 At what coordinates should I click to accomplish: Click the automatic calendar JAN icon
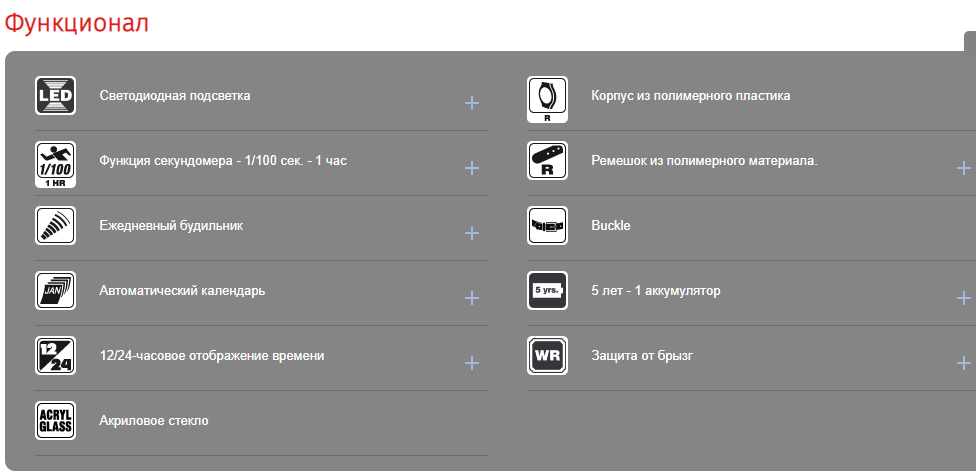[x=55, y=291]
